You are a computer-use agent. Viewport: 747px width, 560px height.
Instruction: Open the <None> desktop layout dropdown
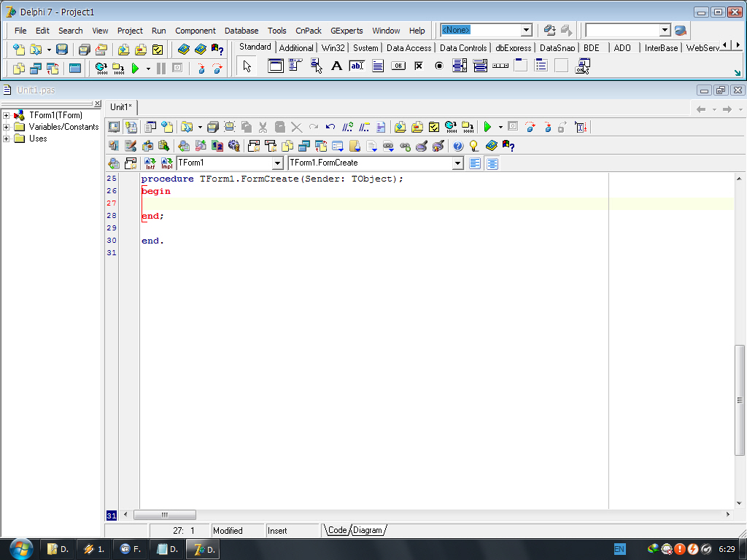(526, 30)
